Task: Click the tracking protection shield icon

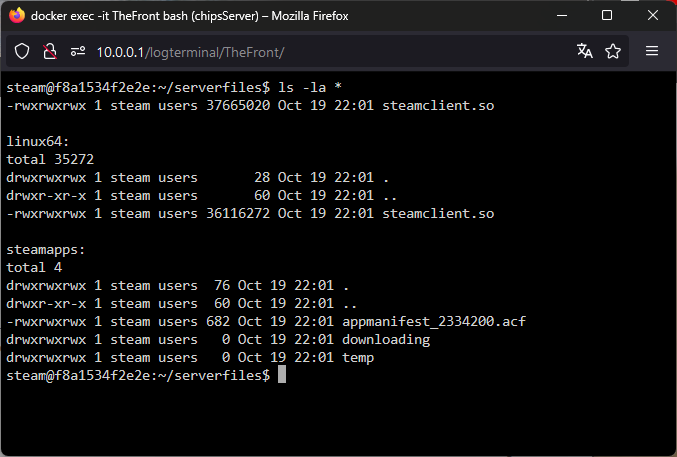Action: 22,52
